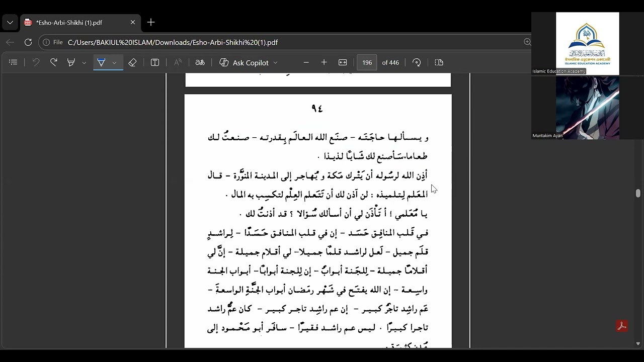Click the Fit to width icon
644x362 pixels.
point(343,62)
